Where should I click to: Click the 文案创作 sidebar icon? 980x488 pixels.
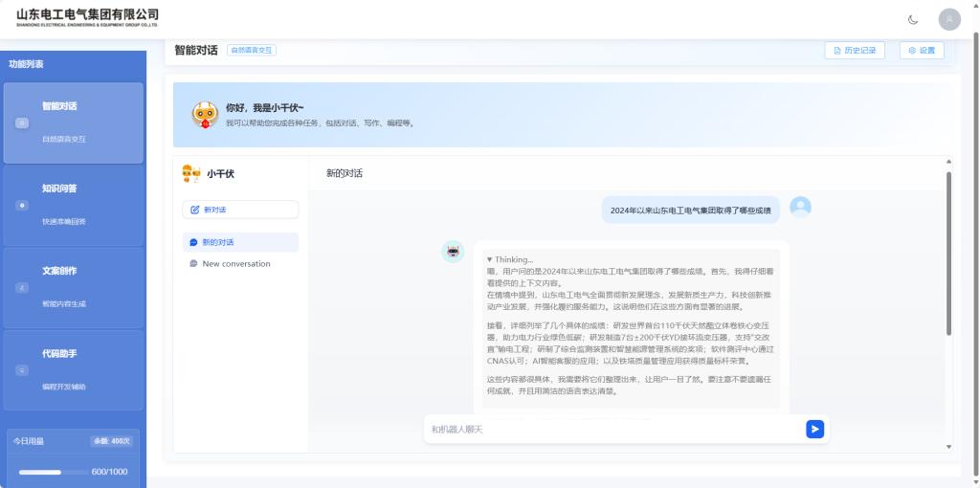point(23,288)
